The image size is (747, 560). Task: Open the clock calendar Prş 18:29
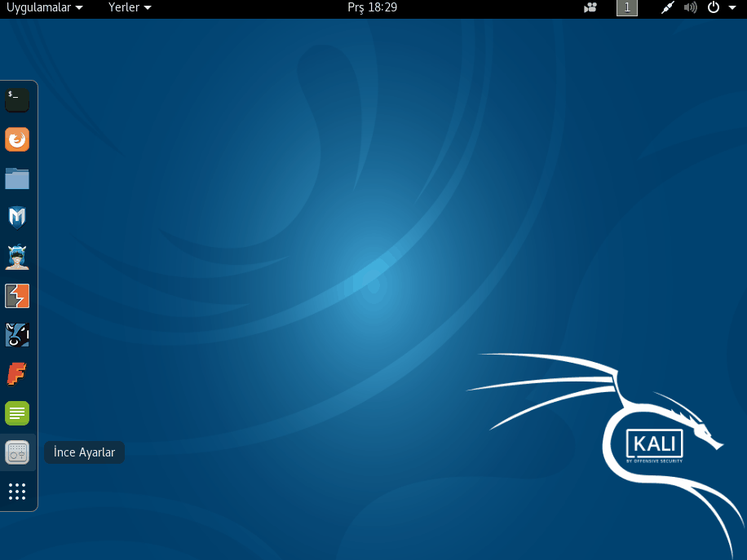click(x=372, y=7)
